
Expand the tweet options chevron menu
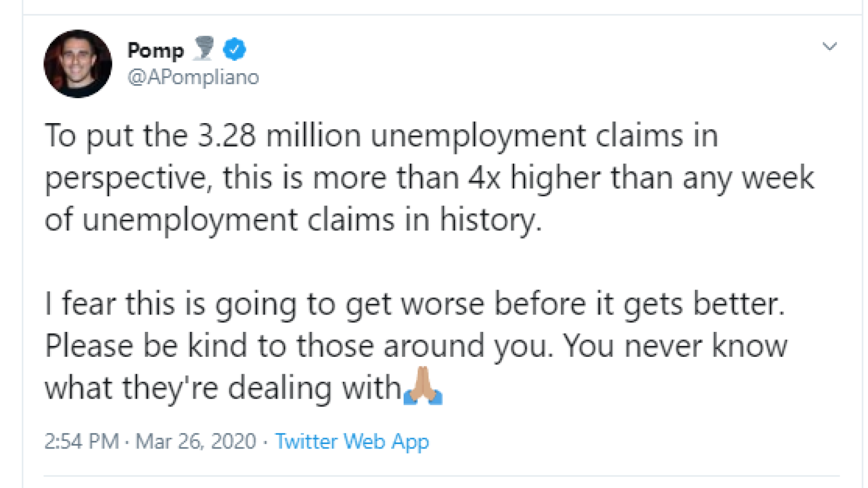[829, 47]
